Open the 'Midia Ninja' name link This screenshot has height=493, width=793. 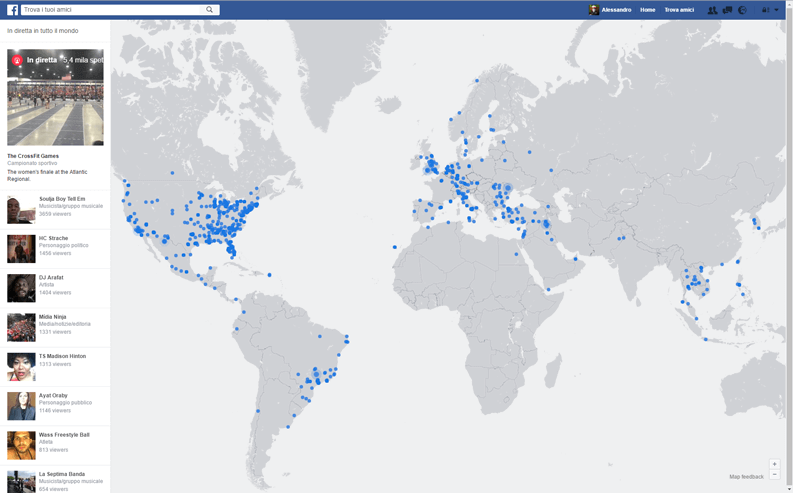click(53, 317)
